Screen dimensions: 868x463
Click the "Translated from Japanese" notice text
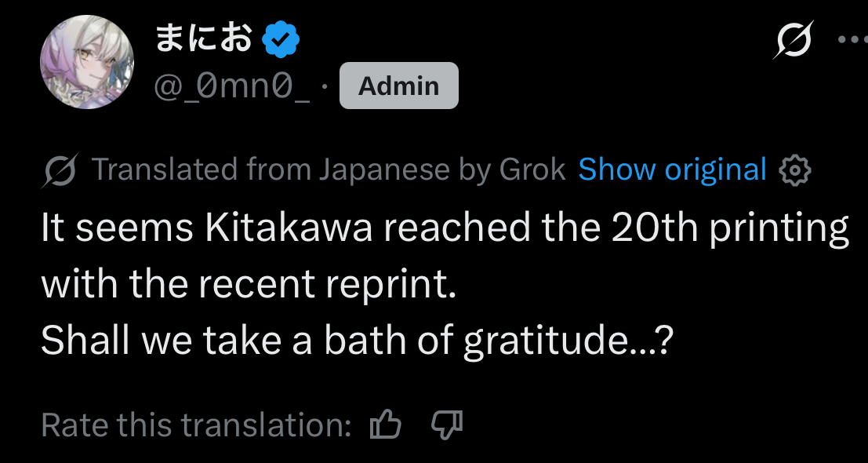[x=271, y=170]
